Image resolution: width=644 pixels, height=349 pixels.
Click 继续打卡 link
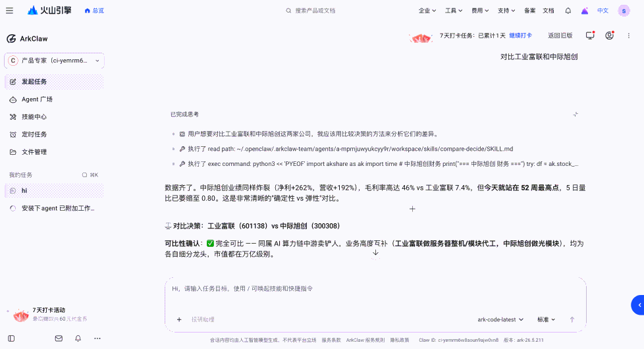pos(520,36)
